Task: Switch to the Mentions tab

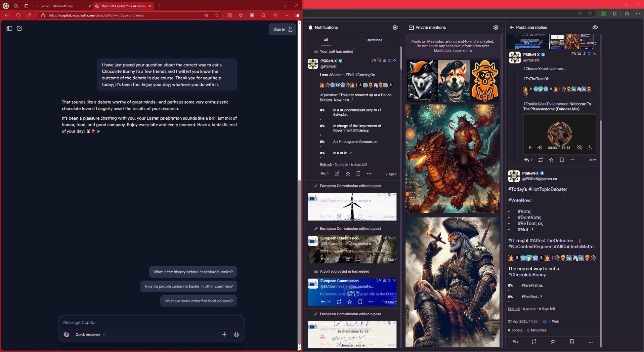Action: click(x=374, y=40)
